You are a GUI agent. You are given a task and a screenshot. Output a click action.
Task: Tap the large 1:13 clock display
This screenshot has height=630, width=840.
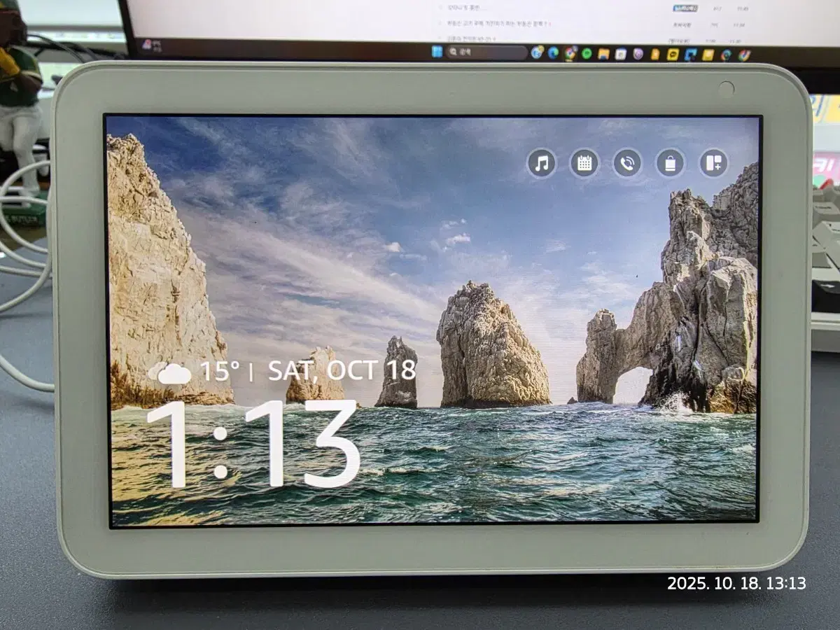tap(253, 444)
